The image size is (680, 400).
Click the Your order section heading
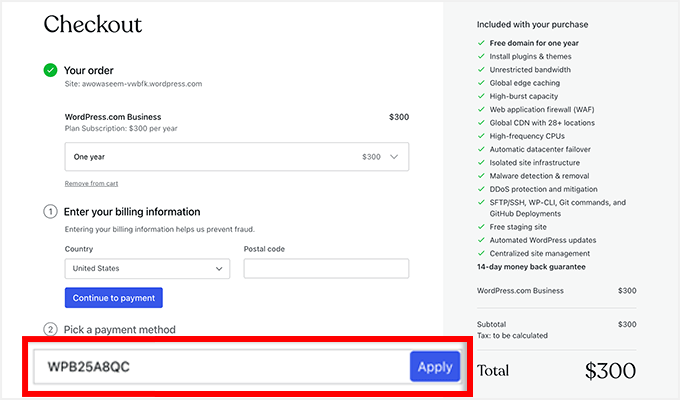pos(89,70)
